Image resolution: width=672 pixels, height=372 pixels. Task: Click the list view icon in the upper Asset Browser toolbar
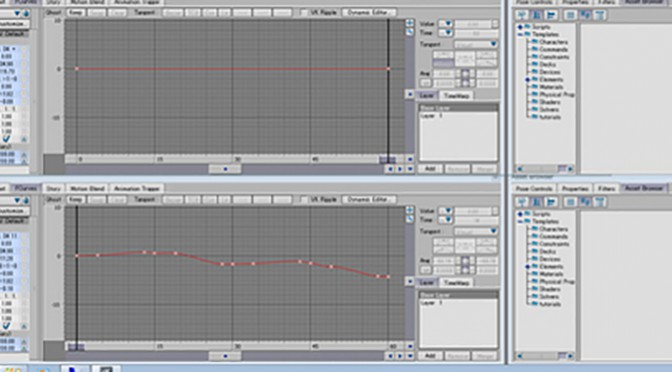570,15
